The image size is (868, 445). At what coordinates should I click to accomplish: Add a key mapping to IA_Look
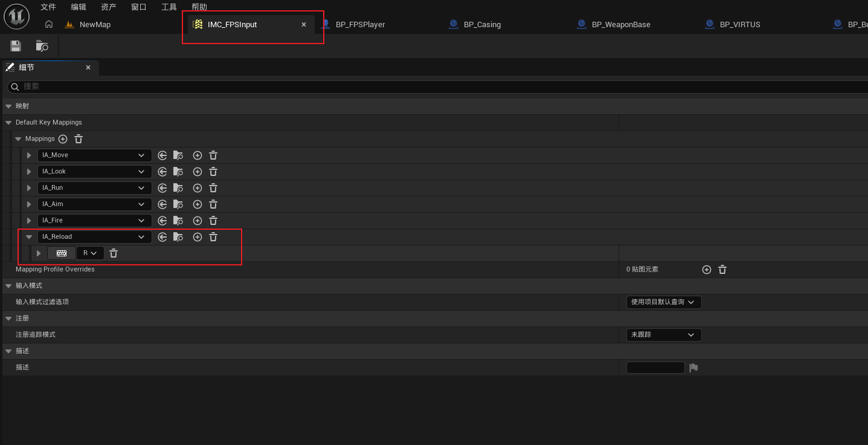coord(198,172)
